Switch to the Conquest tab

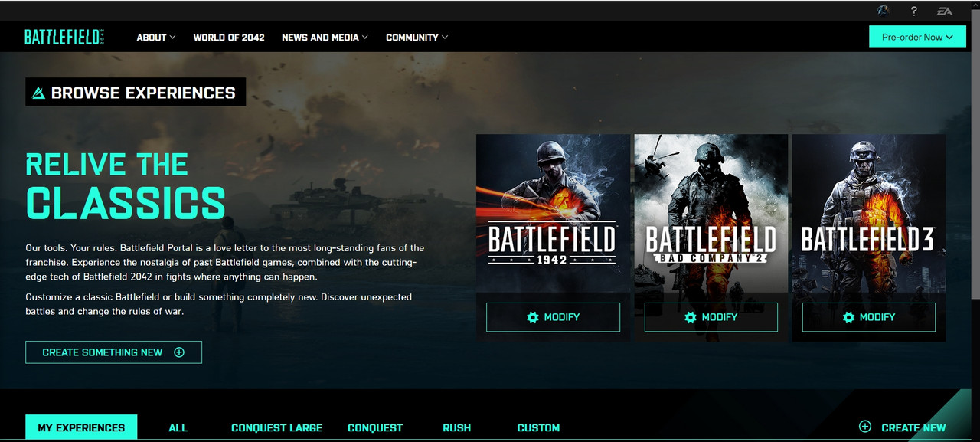[x=375, y=427]
